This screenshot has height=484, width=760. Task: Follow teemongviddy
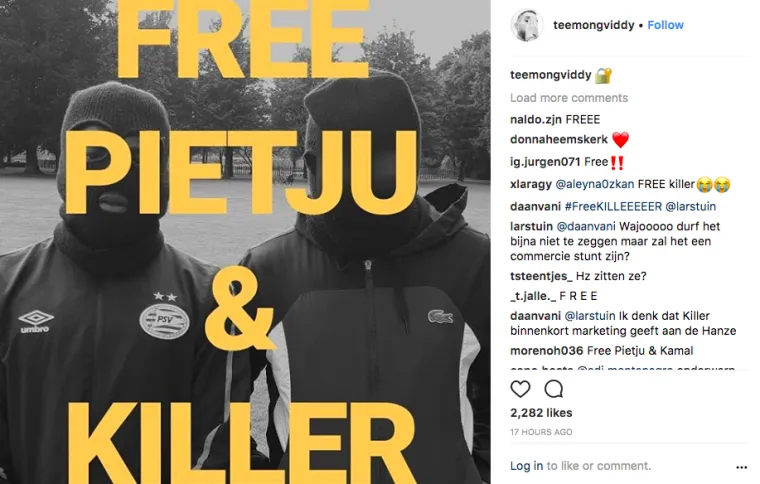tap(665, 25)
